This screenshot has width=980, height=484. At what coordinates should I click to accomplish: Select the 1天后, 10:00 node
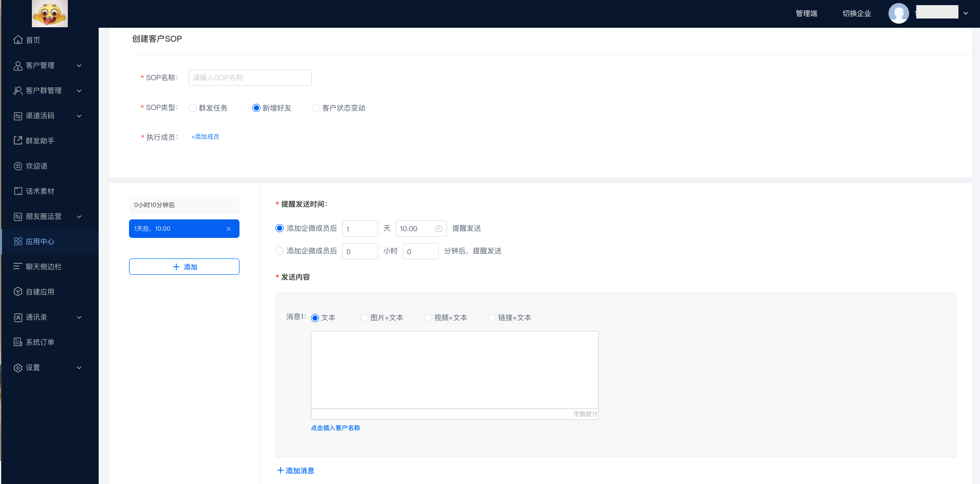pyautogui.click(x=184, y=229)
